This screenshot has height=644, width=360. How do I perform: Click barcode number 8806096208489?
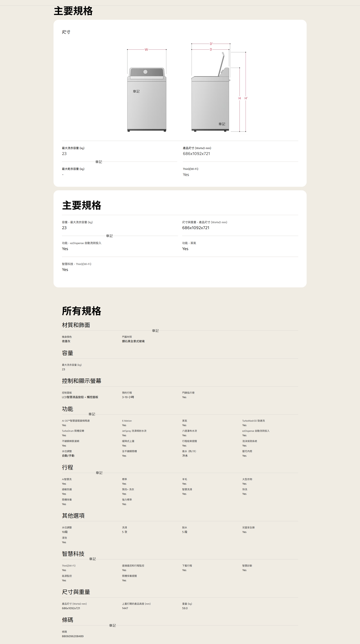coord(73,636)
